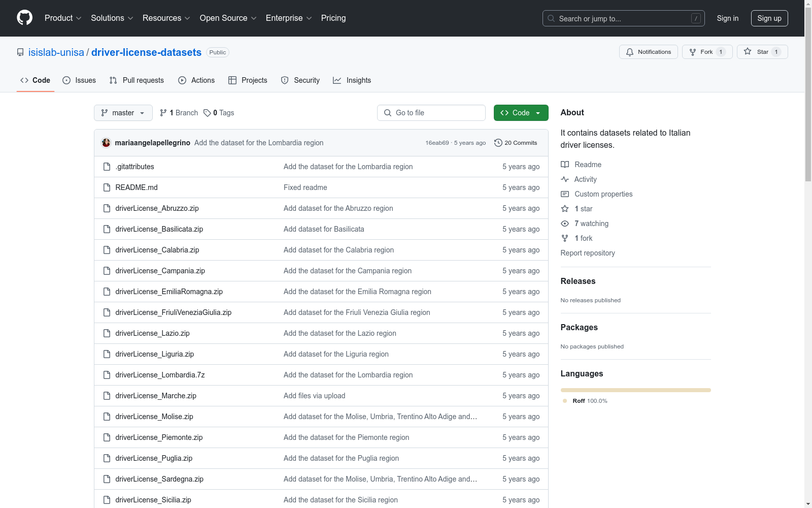
Task: Focus the Search or jump to field
Action: click(x=624, y=18)
